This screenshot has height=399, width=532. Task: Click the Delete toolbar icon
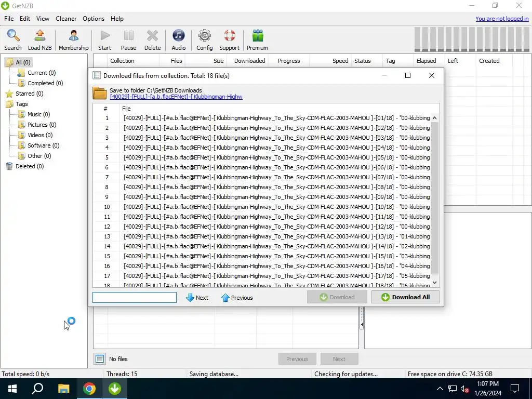(x=152, y=39)
